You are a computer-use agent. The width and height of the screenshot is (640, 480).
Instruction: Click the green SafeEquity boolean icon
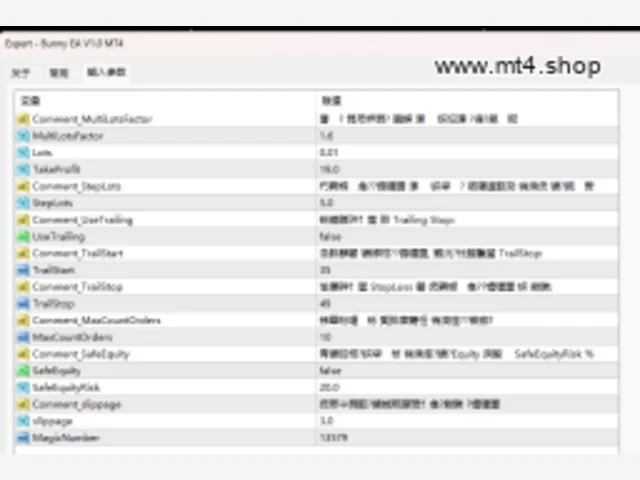coord(23,371)
